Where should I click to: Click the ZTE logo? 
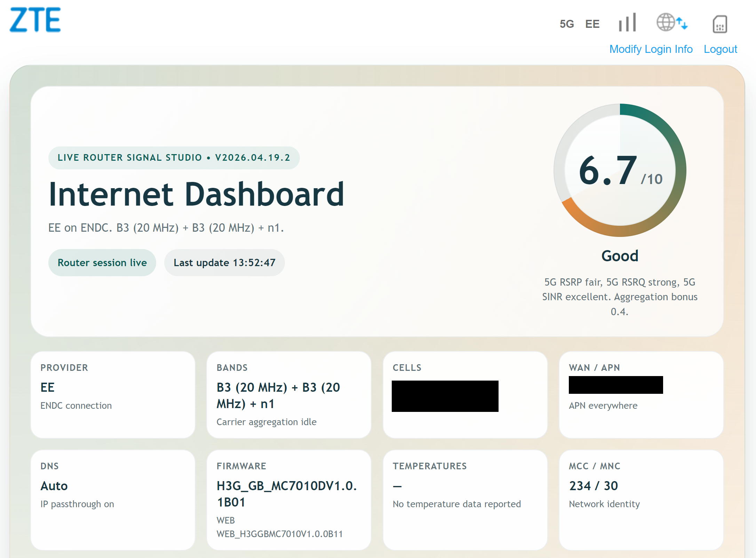click(x=35, y=20)
